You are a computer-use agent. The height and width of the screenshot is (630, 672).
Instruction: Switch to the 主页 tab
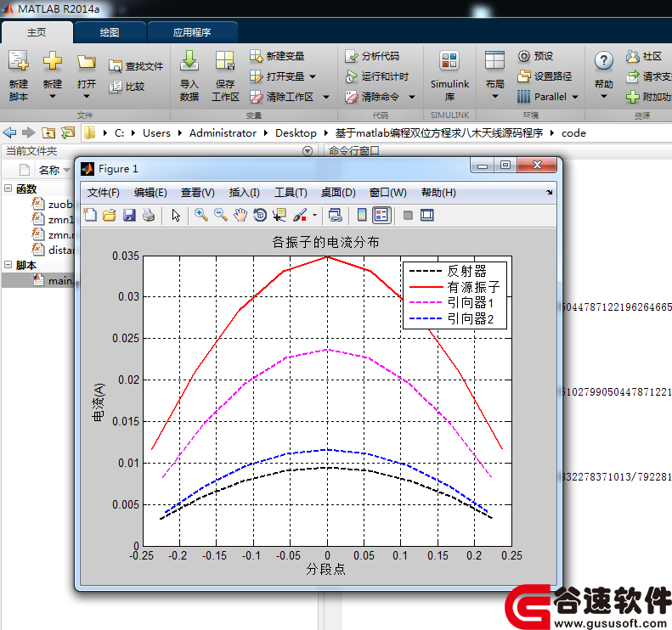[37, 32]
